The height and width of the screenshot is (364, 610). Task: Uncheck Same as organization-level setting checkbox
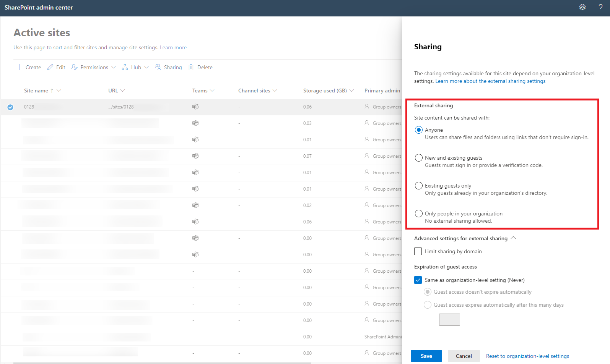tap(418, 280)
